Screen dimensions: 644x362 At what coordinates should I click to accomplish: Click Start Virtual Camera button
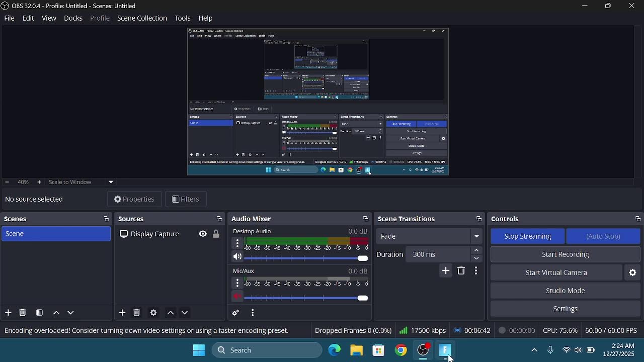556,273
